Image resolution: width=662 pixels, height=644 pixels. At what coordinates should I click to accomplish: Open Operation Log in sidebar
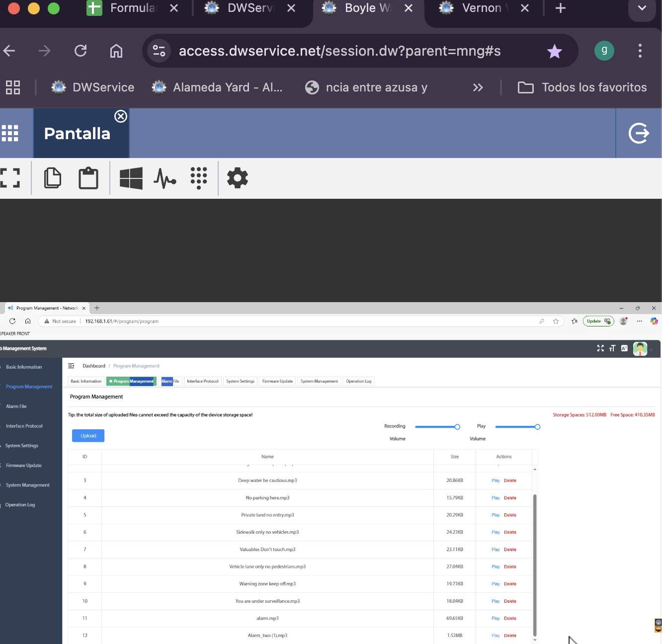(20, 505)
